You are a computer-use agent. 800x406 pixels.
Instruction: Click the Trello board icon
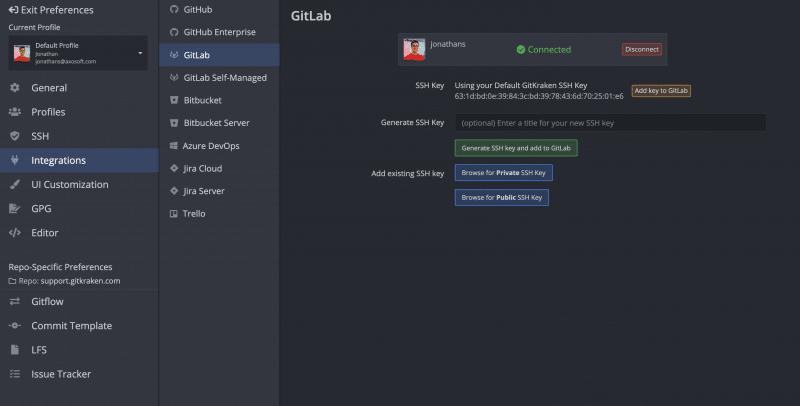pyautogui.click(x=173, y=214)
